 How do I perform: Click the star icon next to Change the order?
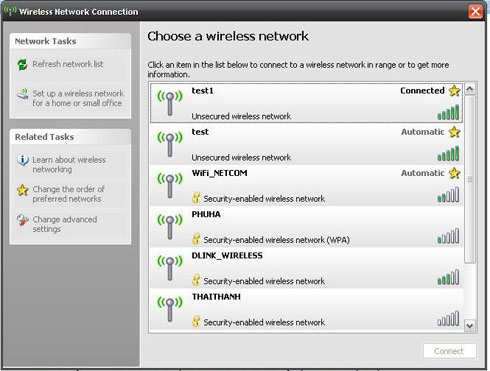[23, 190]
